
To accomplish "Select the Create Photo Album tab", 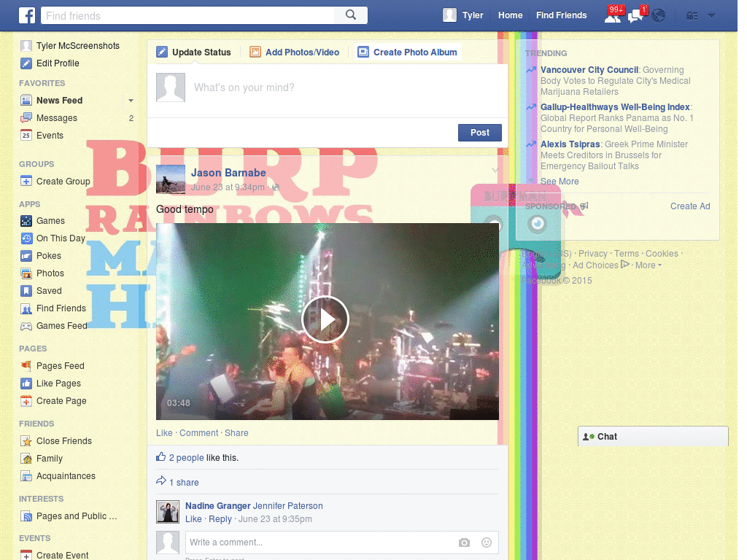I will click(407, 52).
